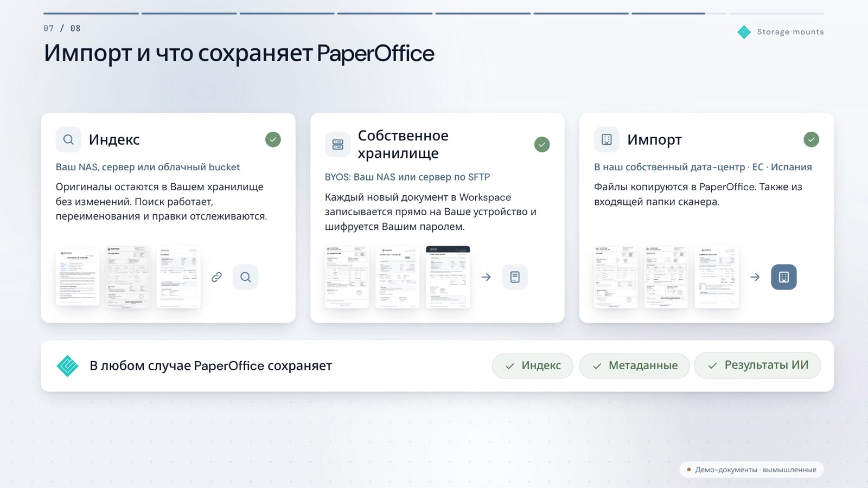Open first document thumbnail in Импорт card

(616, 277)
